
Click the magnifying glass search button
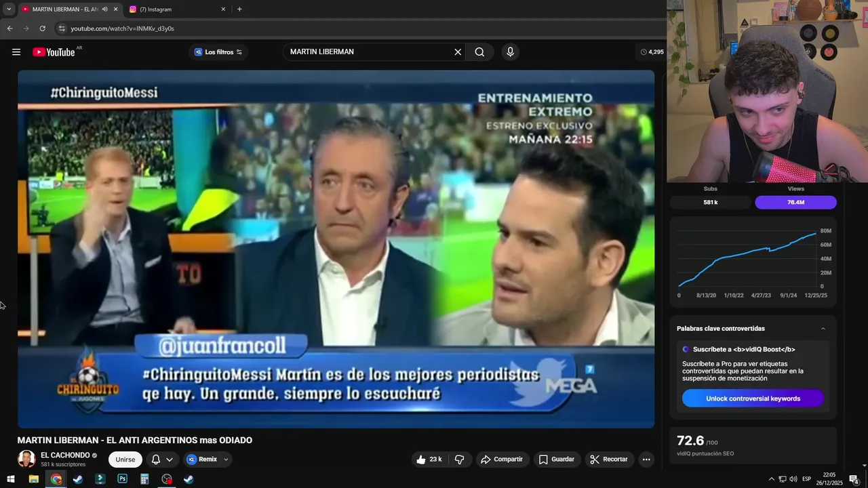point(479,52)
